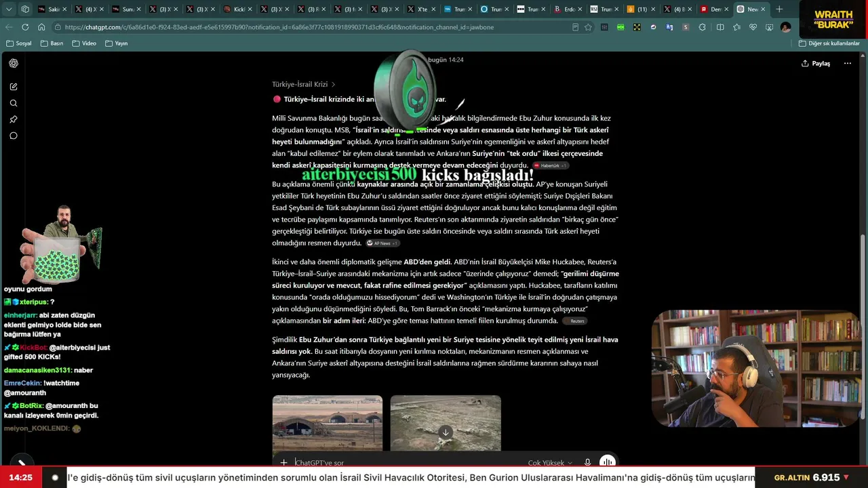Open the AP News source citation chip
Screen dimensions: 868x488
click(382, 243)
